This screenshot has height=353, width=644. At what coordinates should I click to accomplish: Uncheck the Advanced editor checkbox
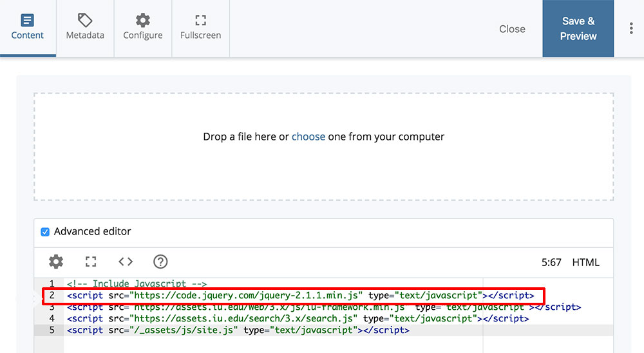pyautogui.click(x=45, y=232)
